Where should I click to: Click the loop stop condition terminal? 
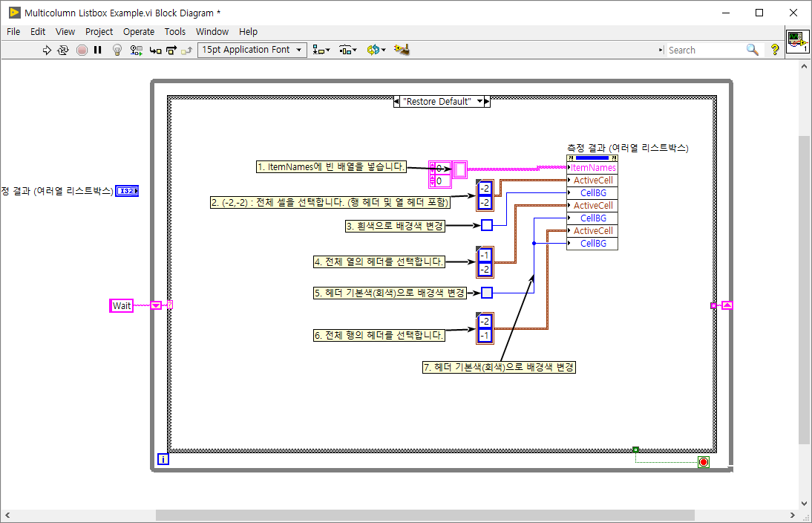[703, 462]
